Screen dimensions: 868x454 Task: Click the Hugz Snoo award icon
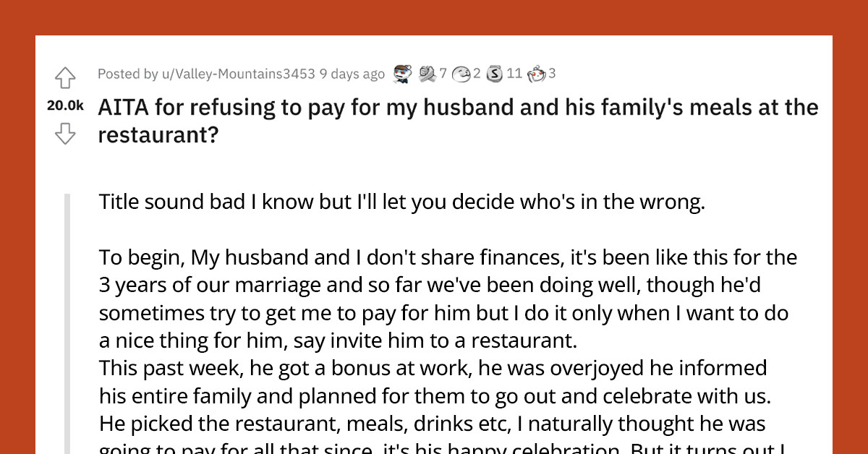pos(535,73)
